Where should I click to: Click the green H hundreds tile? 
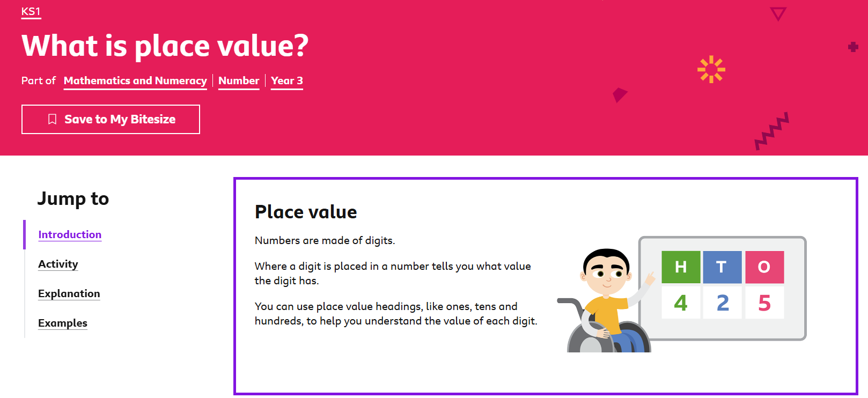click(681, 267)
